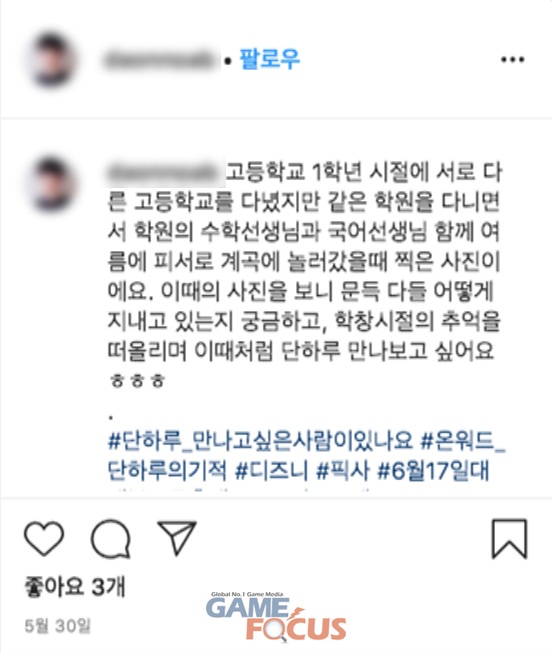552x653 pixels.
Task: Click the 5월 30일 post date
Action: click(57, 626)
